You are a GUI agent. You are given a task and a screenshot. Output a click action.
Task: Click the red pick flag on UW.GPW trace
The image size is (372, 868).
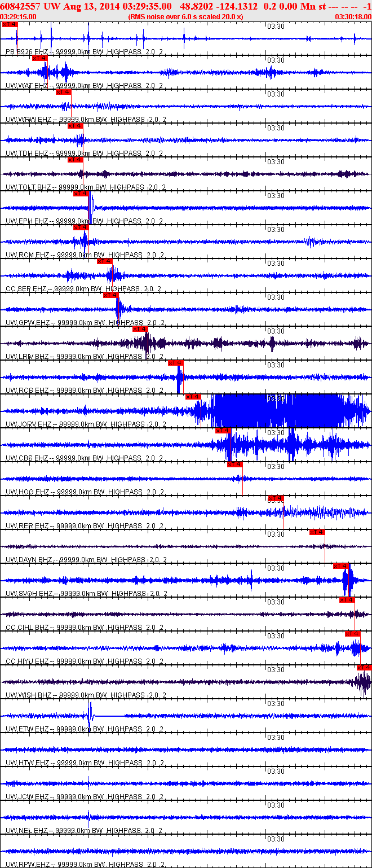110,295
